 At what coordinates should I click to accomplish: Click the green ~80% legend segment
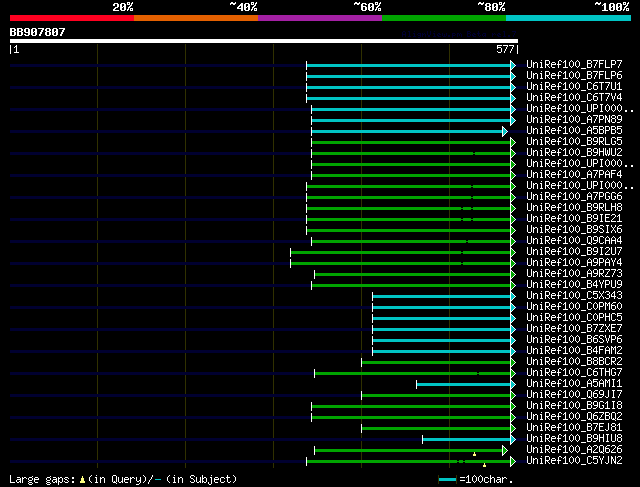444,18
